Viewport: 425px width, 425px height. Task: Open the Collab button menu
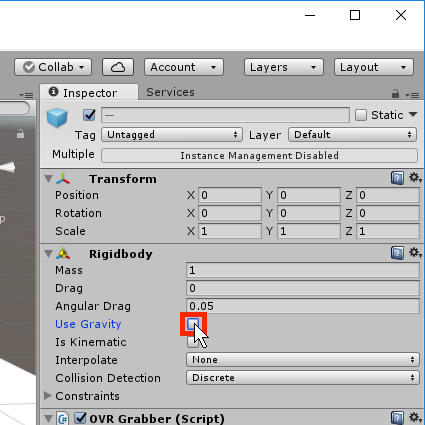[x=53, y=67]
